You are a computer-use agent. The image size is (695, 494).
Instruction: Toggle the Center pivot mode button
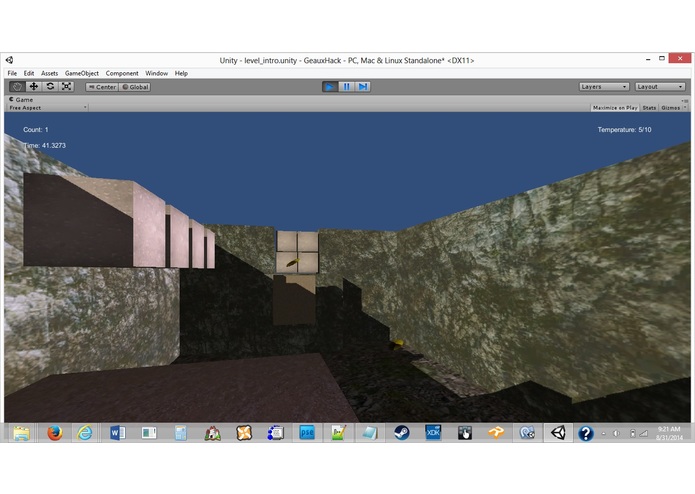tap(102, 87)
